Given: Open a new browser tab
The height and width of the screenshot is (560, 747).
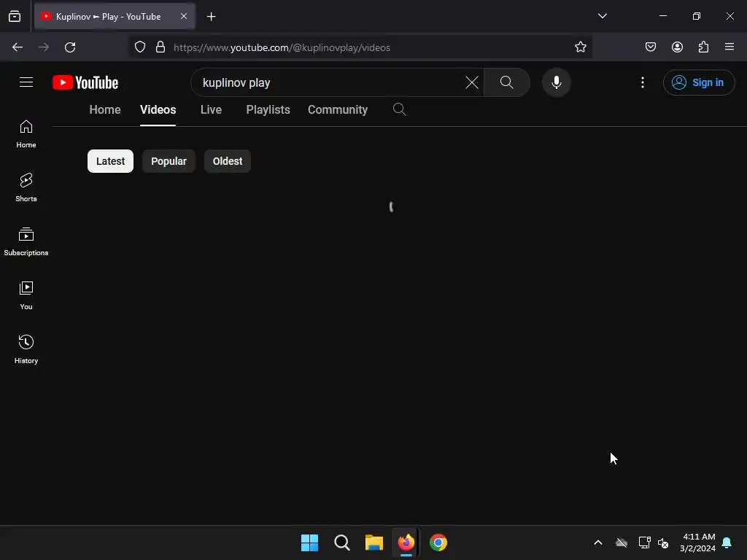Looking at the screenshot, I should point(211,17).
